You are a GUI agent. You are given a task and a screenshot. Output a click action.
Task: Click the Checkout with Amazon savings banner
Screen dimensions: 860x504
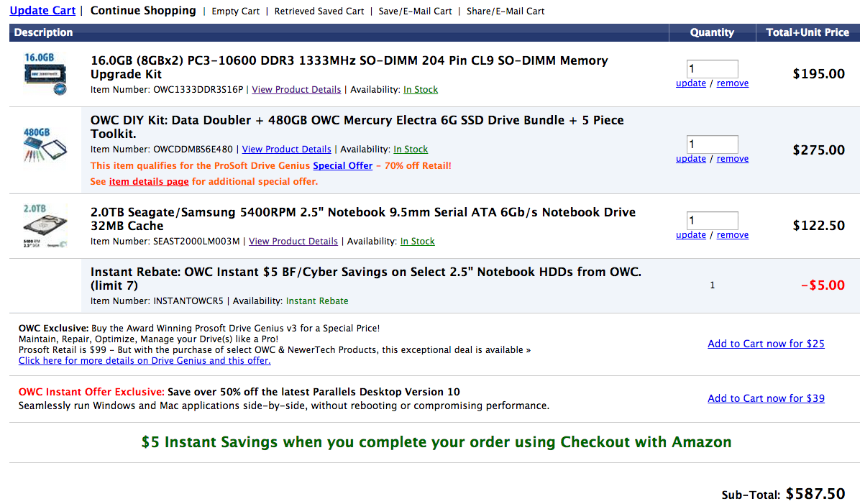pyautogui.click(x=436, y=442)
